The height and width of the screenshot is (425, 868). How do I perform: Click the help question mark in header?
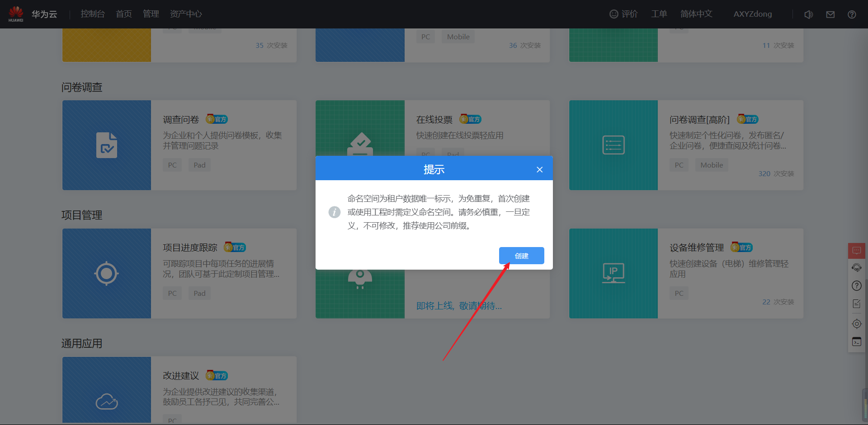852,14
